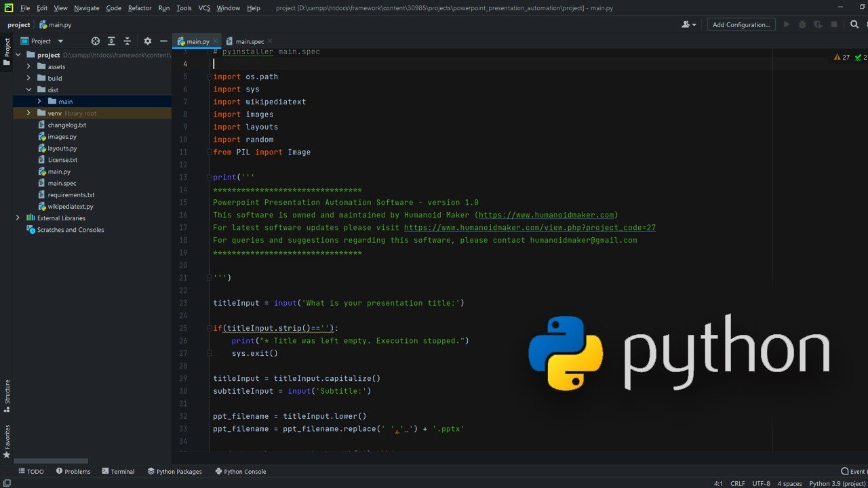The image size is (868, 488).
Task: Hide the Project panel with the minus icon
Action: (163, 41)
